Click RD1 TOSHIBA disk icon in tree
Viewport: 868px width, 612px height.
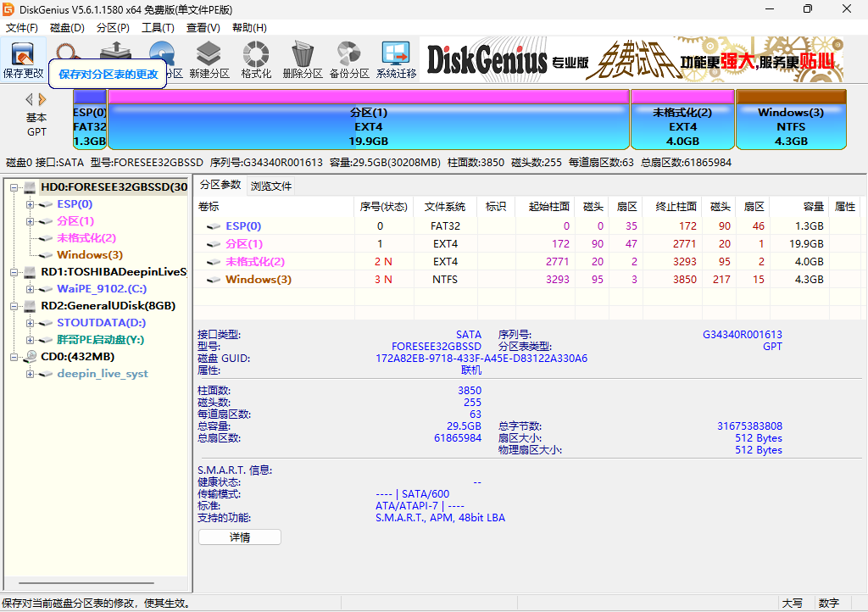(x=30, y=272)
